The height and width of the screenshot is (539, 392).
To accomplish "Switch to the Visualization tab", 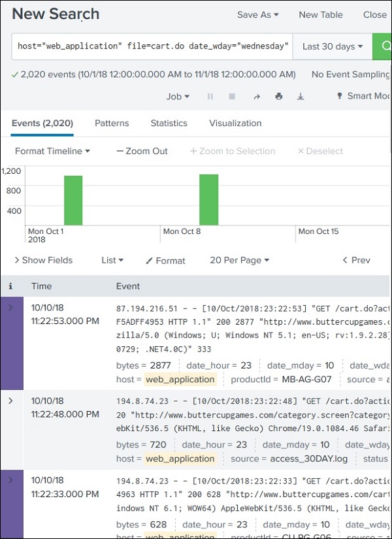I will (x=235, y=123).
